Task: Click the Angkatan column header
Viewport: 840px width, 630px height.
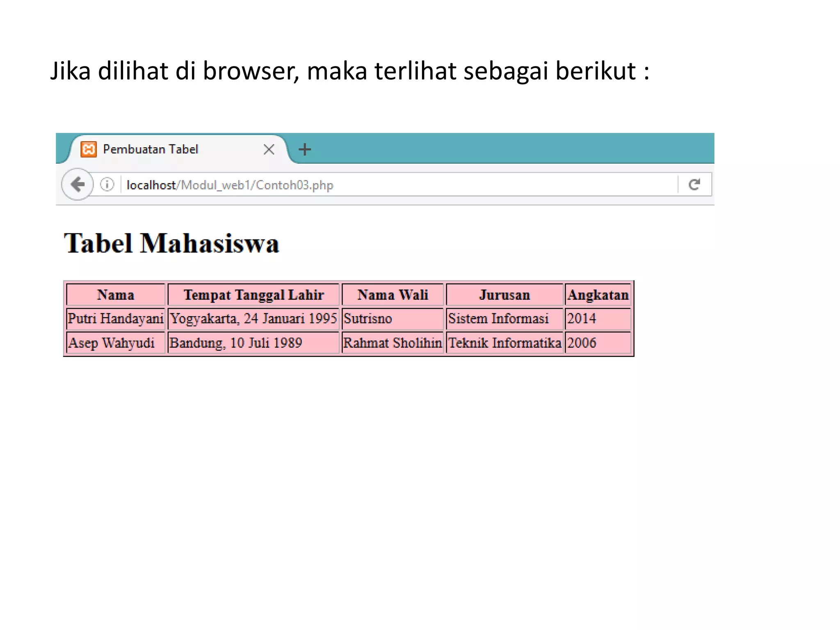Action: coord(598,294)
